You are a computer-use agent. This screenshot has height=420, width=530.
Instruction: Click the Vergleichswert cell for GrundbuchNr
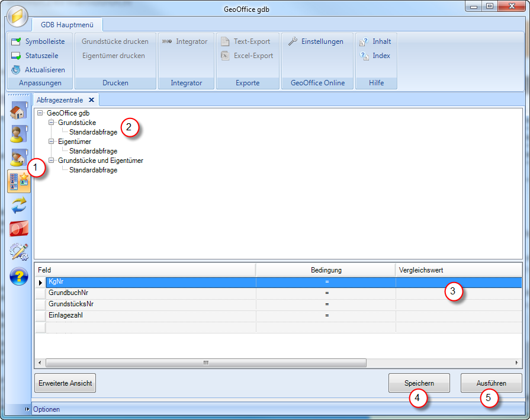pos(458,293)
